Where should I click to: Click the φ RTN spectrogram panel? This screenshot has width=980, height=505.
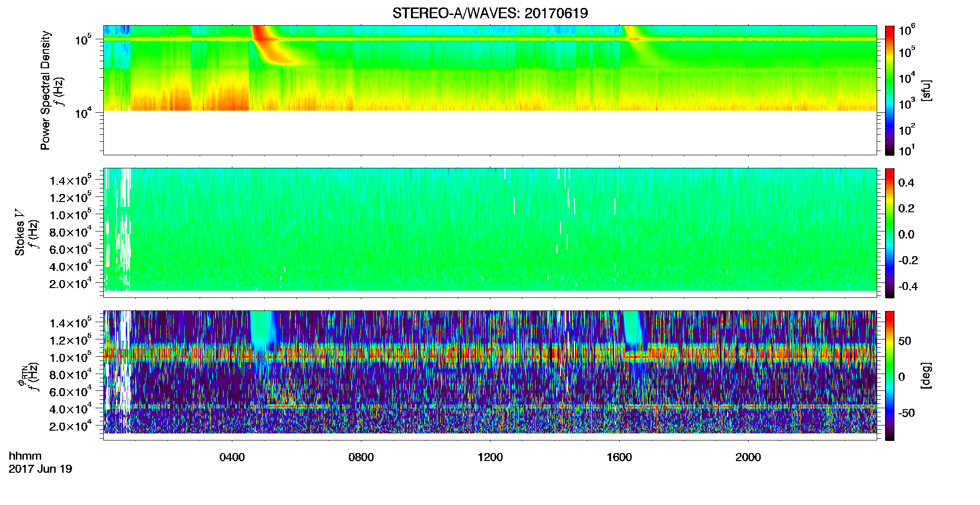(490, 375)
